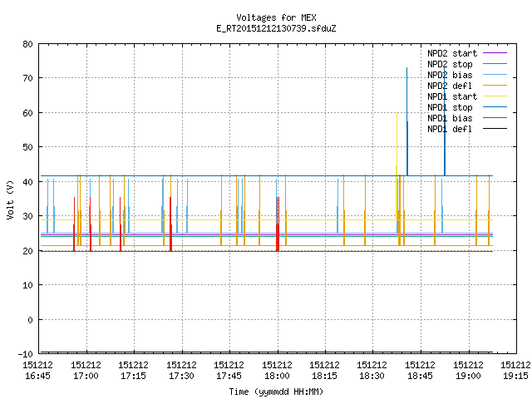Viewport: 532px width, 399px height.
Task: Click the 'NPD2 bias' legend label
Action: [450, 75]
